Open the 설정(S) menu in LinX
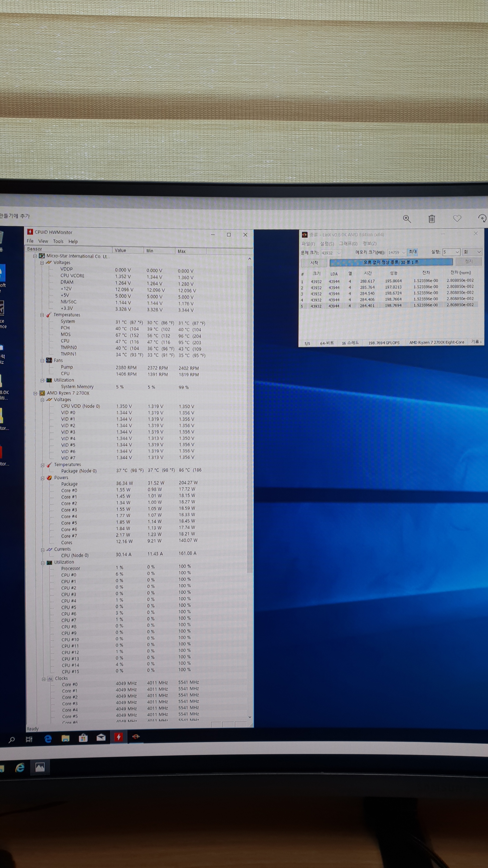Viewport: 488px width, 868px height. pyautogui.click(x=327, y=244)
